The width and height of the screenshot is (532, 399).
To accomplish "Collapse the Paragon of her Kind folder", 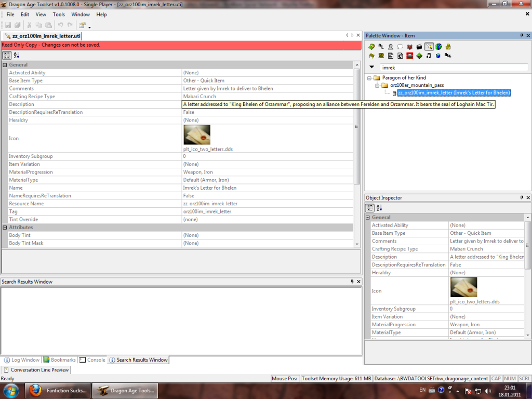I will [x=369, y=78].
